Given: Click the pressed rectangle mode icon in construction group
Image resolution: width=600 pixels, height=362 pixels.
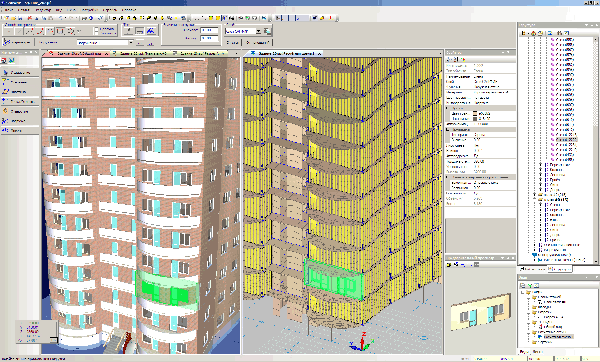Looking at the screenshot, I should pyautogui.click(x=60, y=31).
